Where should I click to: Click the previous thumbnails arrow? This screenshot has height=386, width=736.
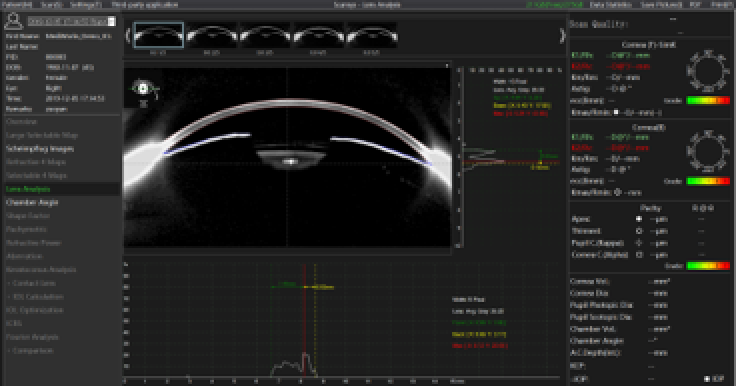point(128,36)
